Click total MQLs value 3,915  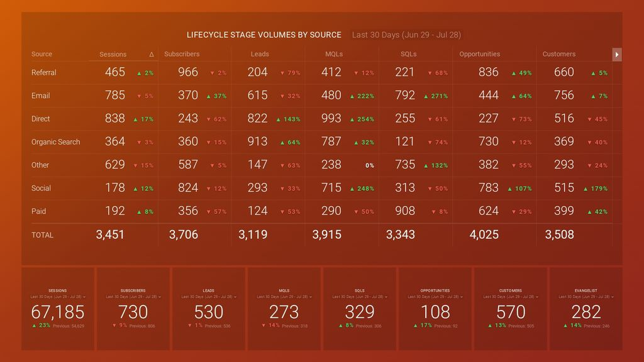point(326,234)
